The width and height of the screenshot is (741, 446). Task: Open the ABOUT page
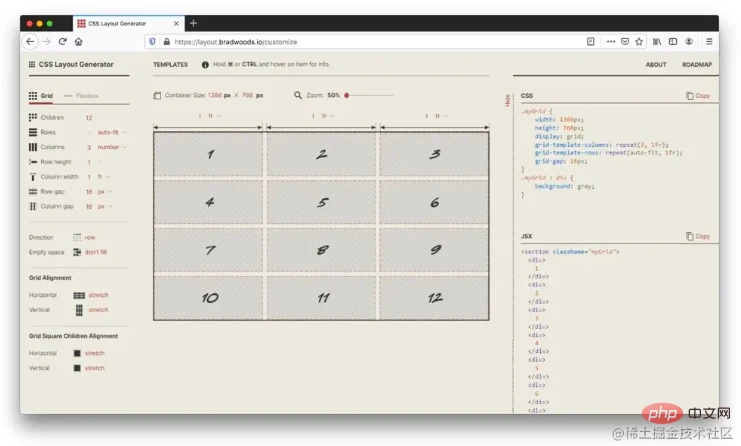656,65
